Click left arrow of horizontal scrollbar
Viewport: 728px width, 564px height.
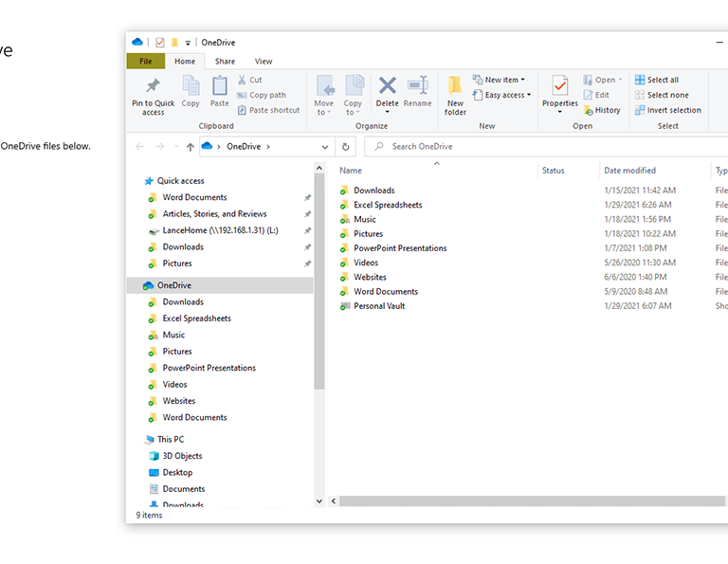click(x=334, y=501)
